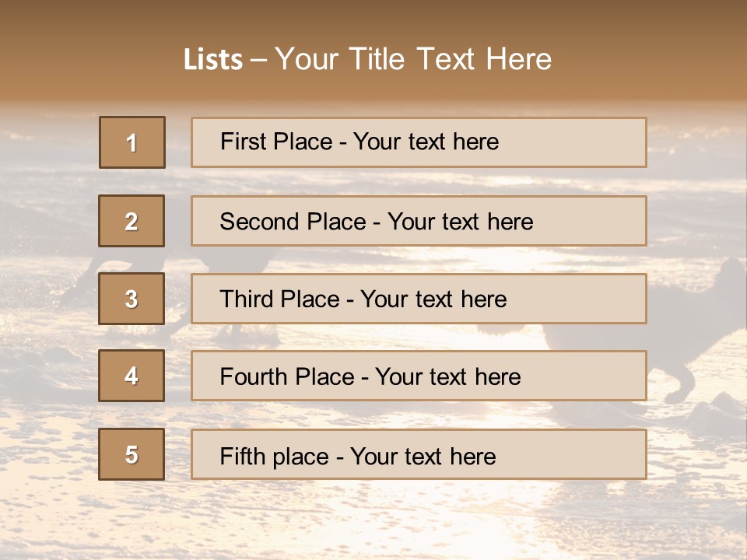Image resolution: width=747 pixels, height=560 pixels.
Task: Click the bold word 'Lists' in title
Action: (x=213, y=60)
